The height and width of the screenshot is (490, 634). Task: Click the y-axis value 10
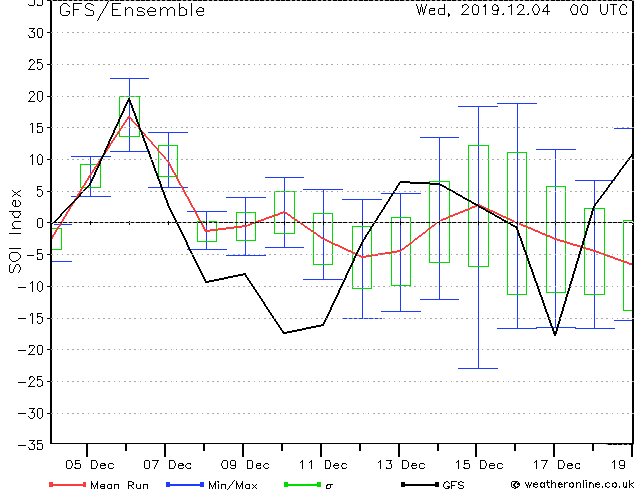tap(35, 160)
